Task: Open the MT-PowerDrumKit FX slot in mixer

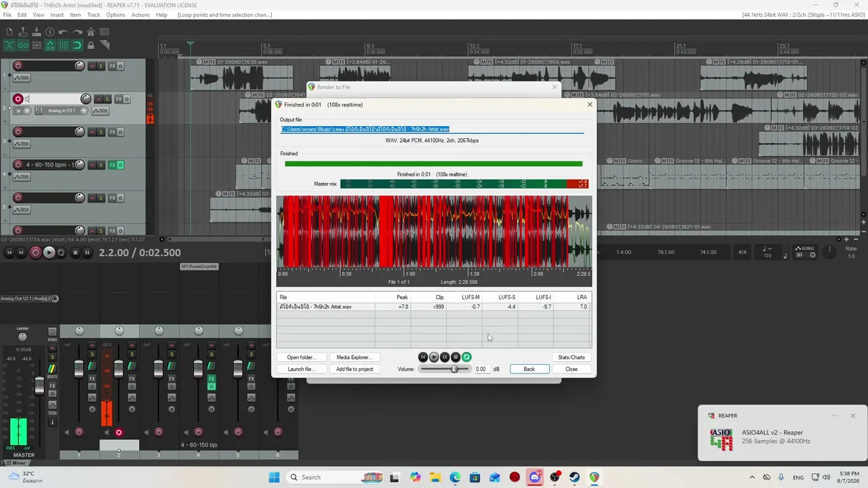Action: [199, 266]
